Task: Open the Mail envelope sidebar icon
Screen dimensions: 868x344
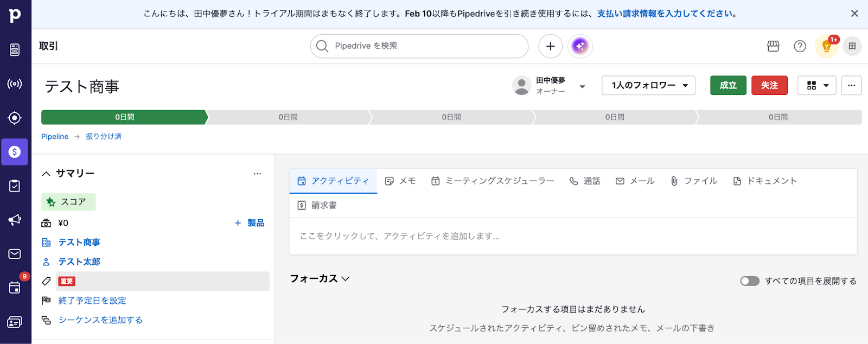Action: click(15, 254)
